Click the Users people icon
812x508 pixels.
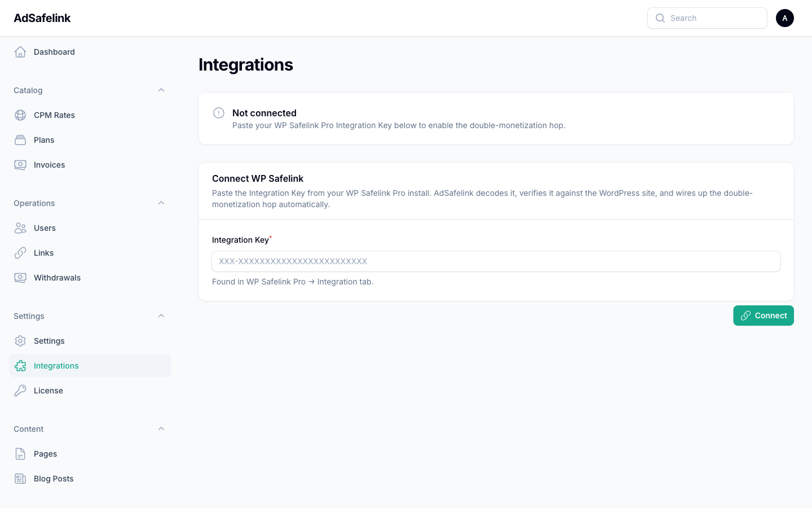click(20, 228)
